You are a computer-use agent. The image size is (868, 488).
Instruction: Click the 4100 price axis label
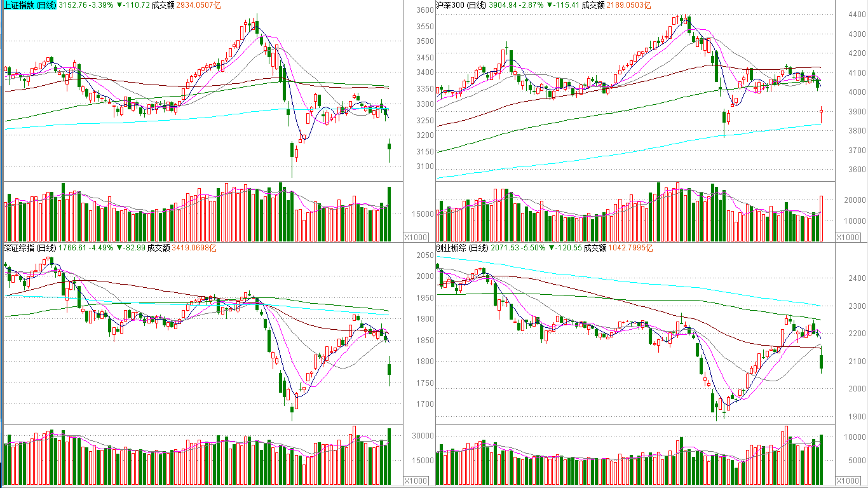coord(856,73)
